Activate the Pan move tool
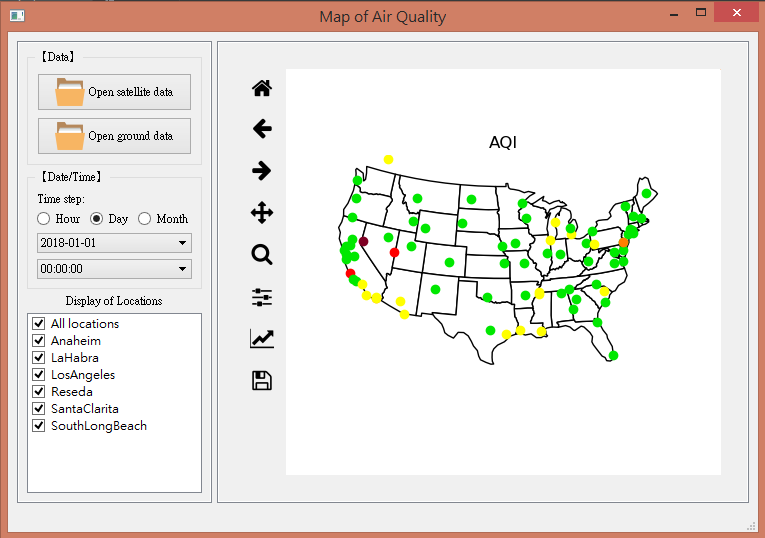The image size is (765, 538). tap(262, 213)
